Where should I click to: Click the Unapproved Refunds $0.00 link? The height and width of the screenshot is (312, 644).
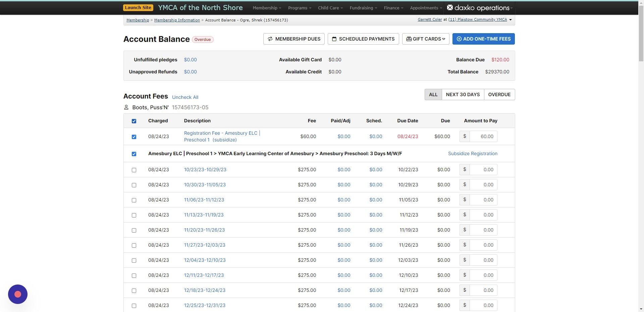coord(191,72)
